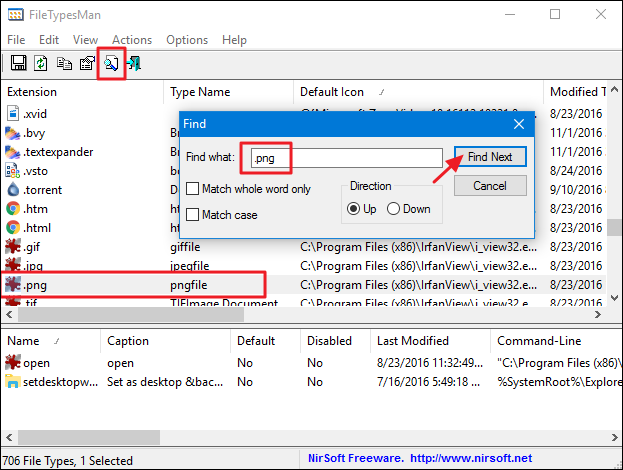
Task: Sort by Modified Time column header
Action: pos(575,92)
